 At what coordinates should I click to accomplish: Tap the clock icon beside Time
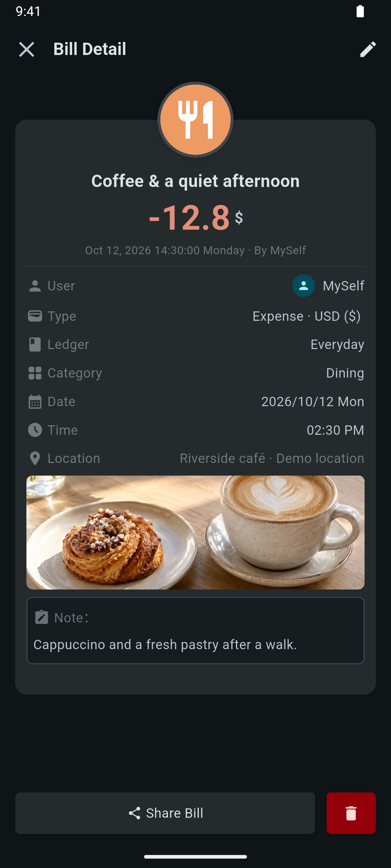coord(35,430)
